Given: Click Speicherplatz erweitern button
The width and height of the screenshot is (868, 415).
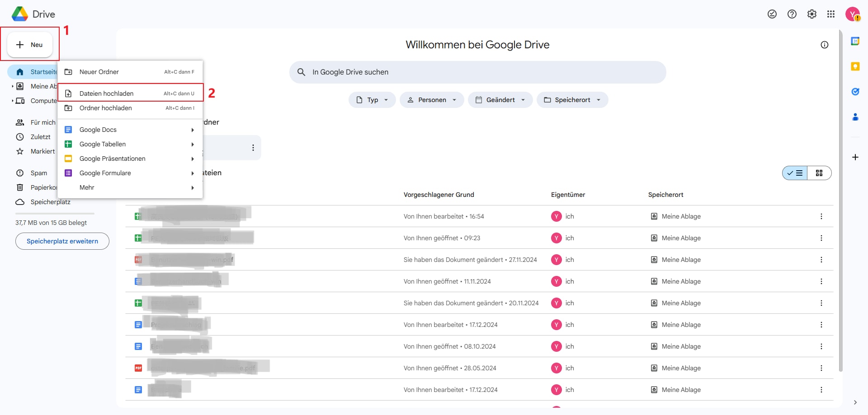Looking at the screenshot, I should coord(62,241).
